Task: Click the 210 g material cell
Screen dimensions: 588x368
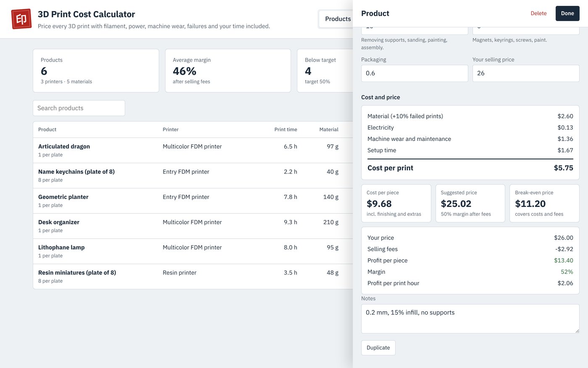Action: tap(331, 222)
